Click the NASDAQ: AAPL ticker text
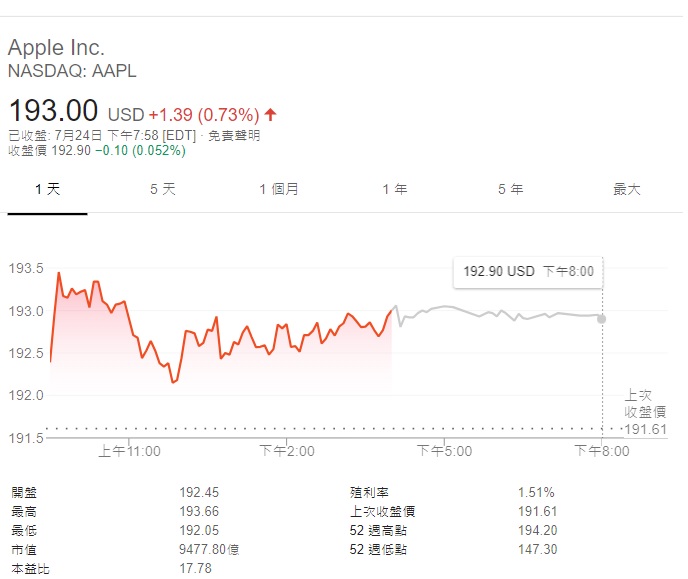 coord(72,71)
